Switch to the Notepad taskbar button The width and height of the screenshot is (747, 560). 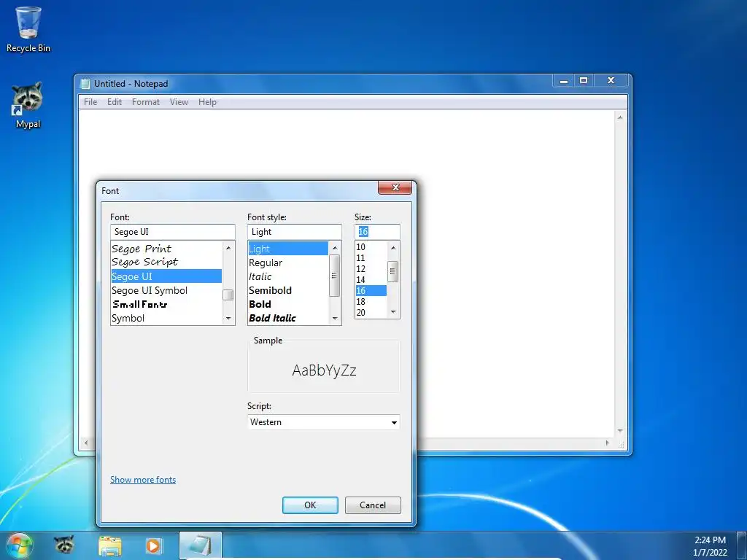pos(200,545)
